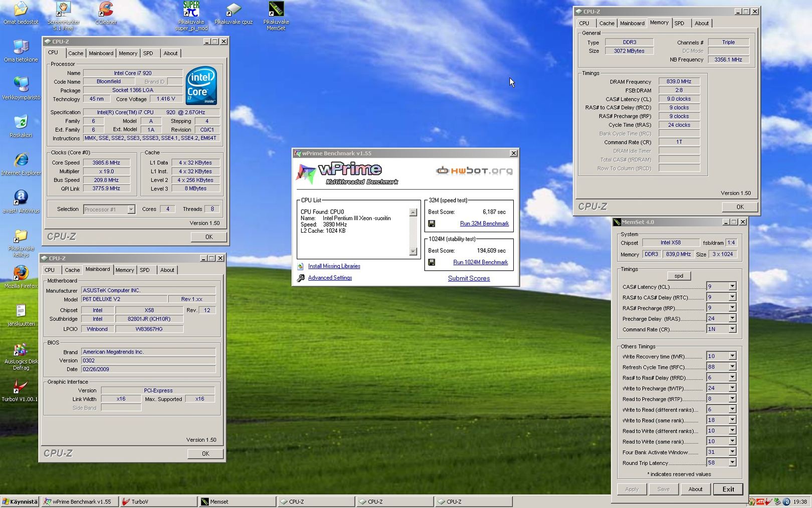Open the Käynnistä start menu button

coord(20,501)
